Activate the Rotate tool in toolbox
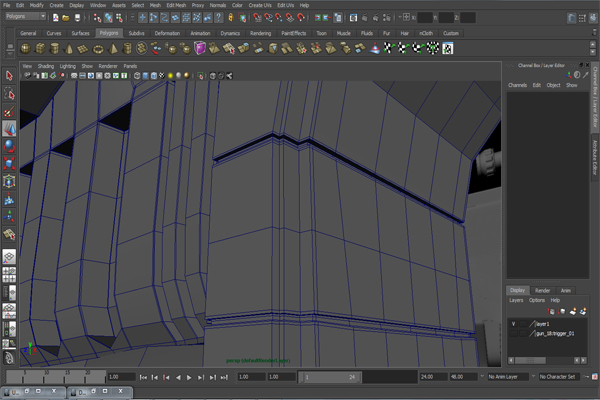Screen dimensions: 600x400 [x=9, y=146]
